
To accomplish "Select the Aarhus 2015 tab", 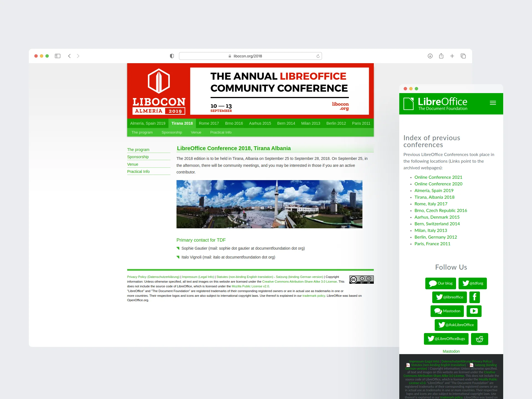I will (260, 123).
